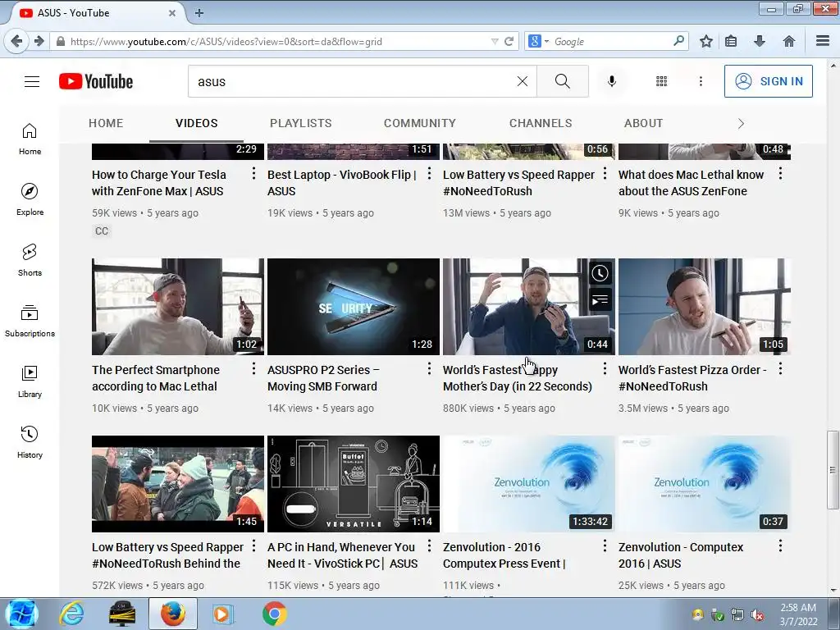Image resolution: width=840 pixels, height=630 pixels.
Task: Open the Firefox hamburger menu
Action: click(x=823, y=41)
